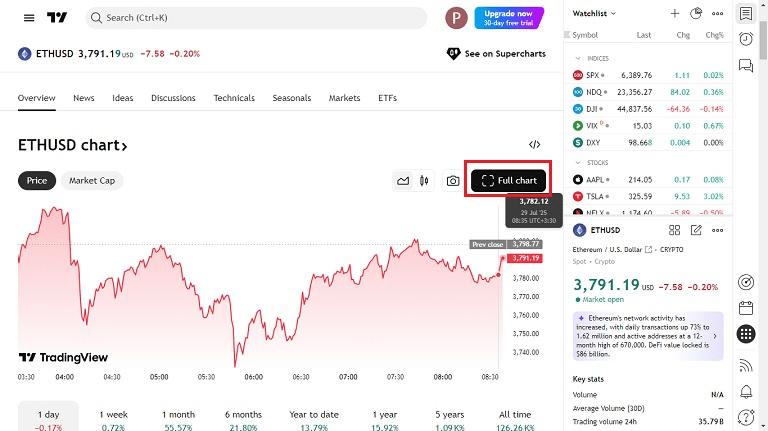Screen dimensions: 768x431
Task: Select NDQ row in watchlist
Action: tap(648, 92)
